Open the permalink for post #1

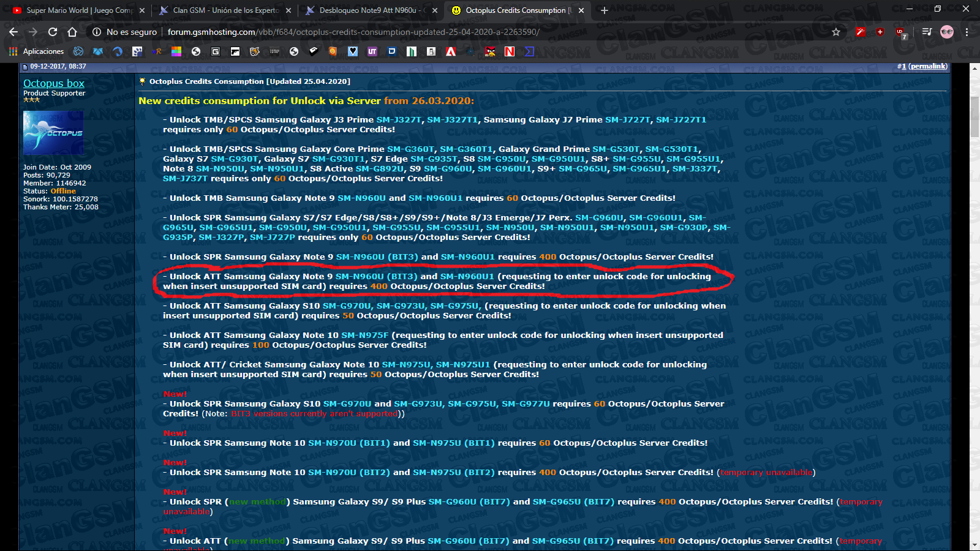coord(928,66)
